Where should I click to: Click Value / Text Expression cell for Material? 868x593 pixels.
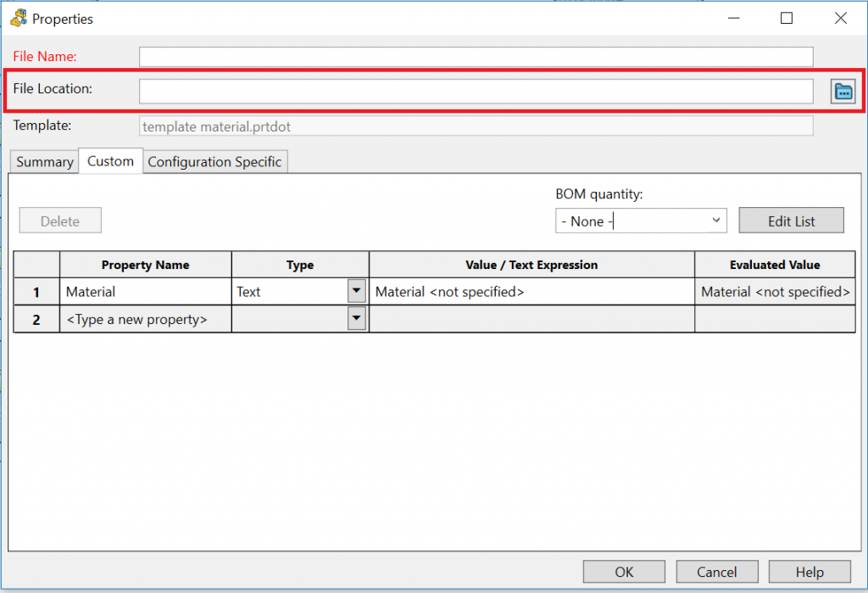[531, 292]
